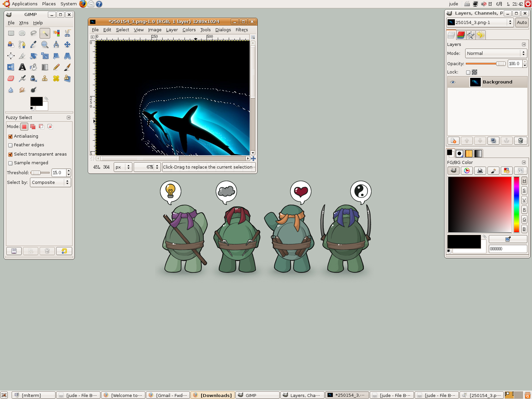Click the toolbox foreground black color swatch
The width and height of the screenshot is (532, 399).
36,101
